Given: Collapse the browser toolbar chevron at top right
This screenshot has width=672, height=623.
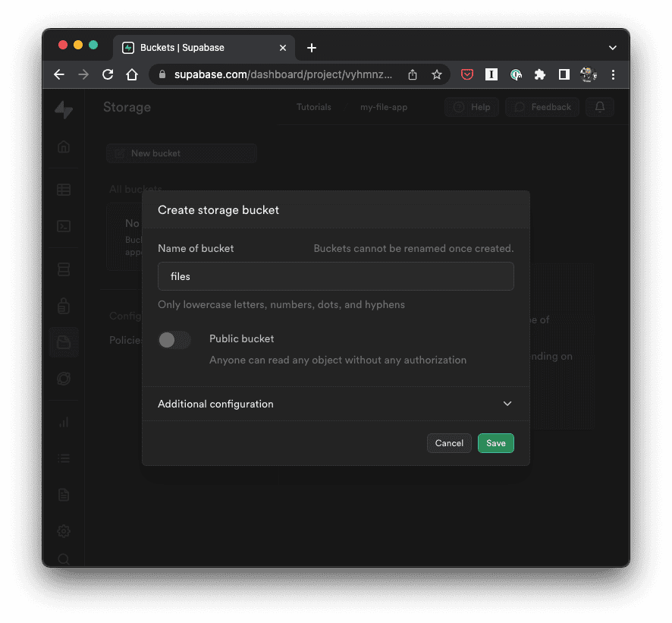Looking at the screenshot, I should (x=612, y=47).
